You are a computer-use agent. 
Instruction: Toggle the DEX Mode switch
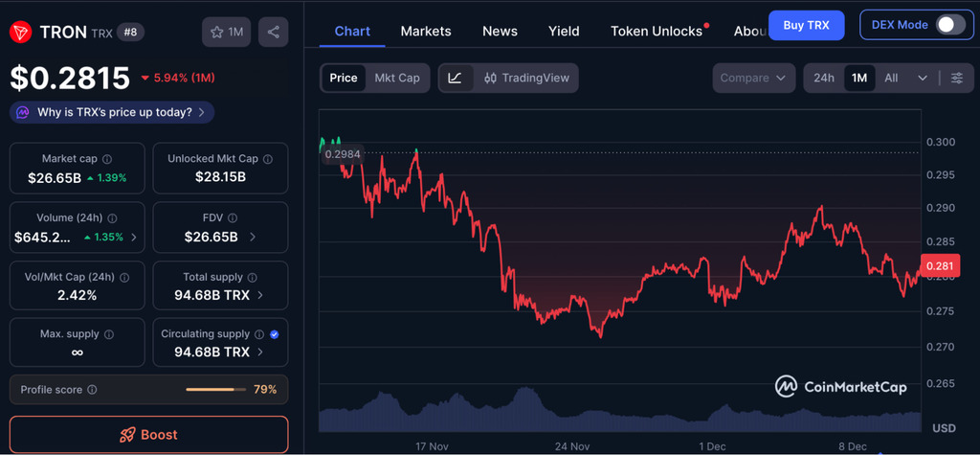tap(950, 25)
